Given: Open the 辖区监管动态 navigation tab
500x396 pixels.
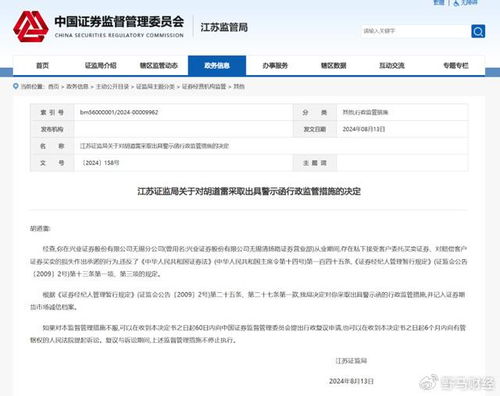Looking at the screenshot, I should pos(159,66).
